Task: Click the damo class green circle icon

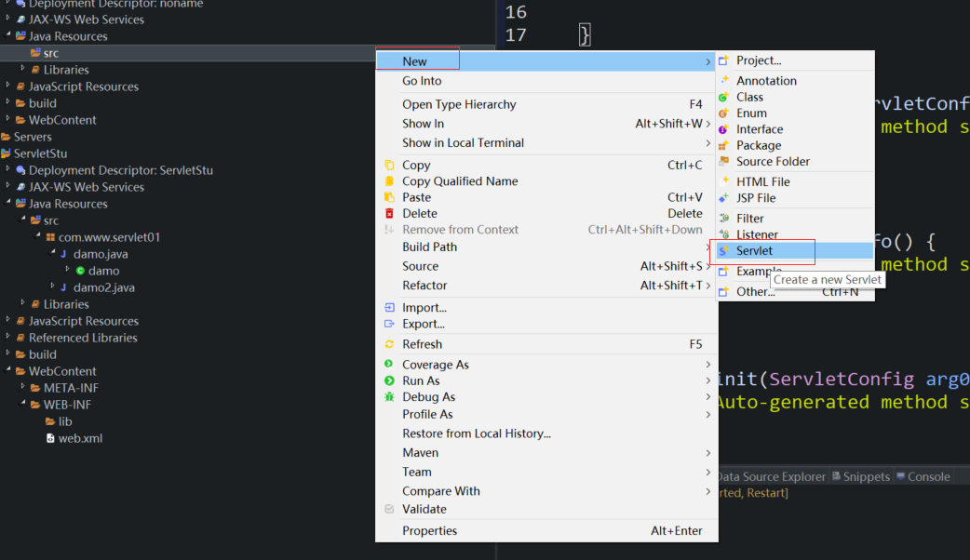Action: (80, 271)
